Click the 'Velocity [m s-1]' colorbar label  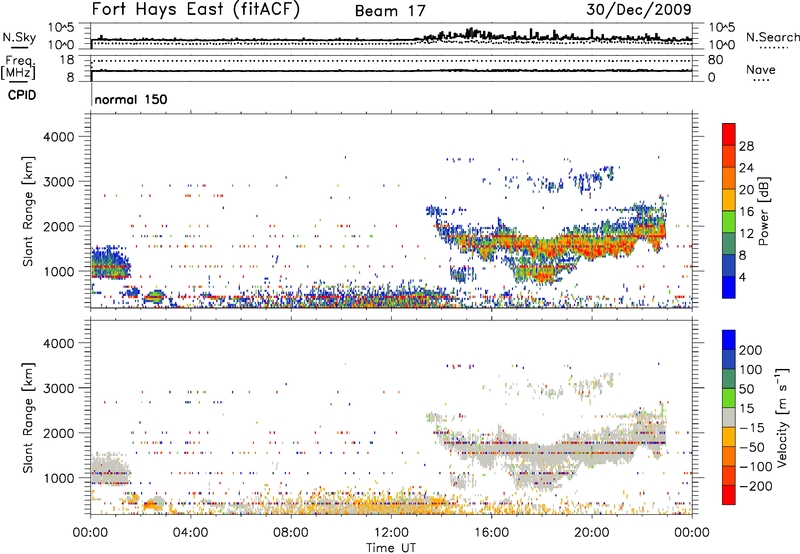[x=782, y=417]
